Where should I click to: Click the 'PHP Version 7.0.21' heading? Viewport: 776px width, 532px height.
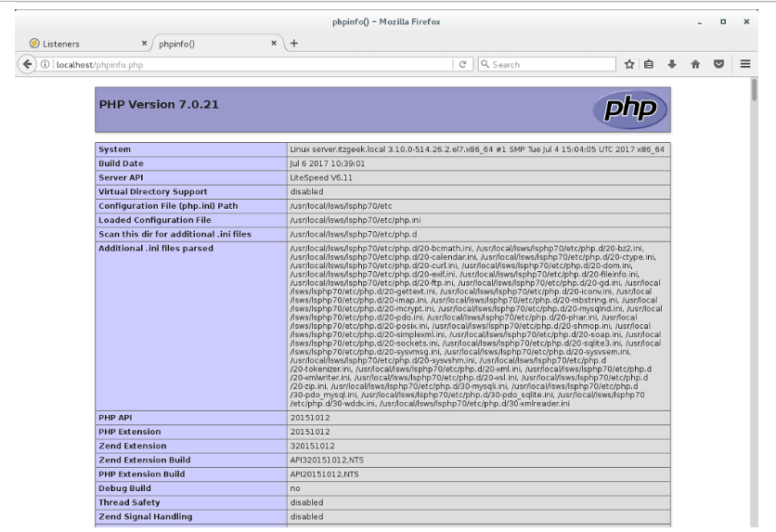coord(159,104)
